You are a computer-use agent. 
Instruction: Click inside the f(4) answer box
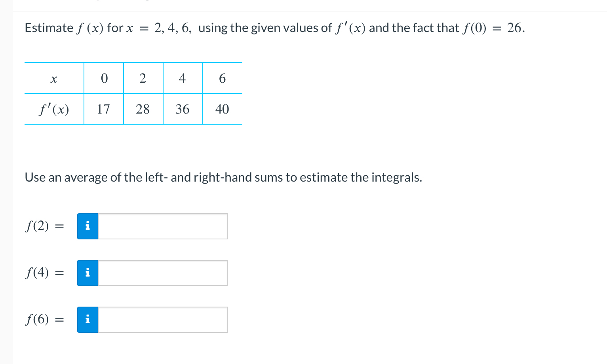pyautogui.click(x=162, y=273)
